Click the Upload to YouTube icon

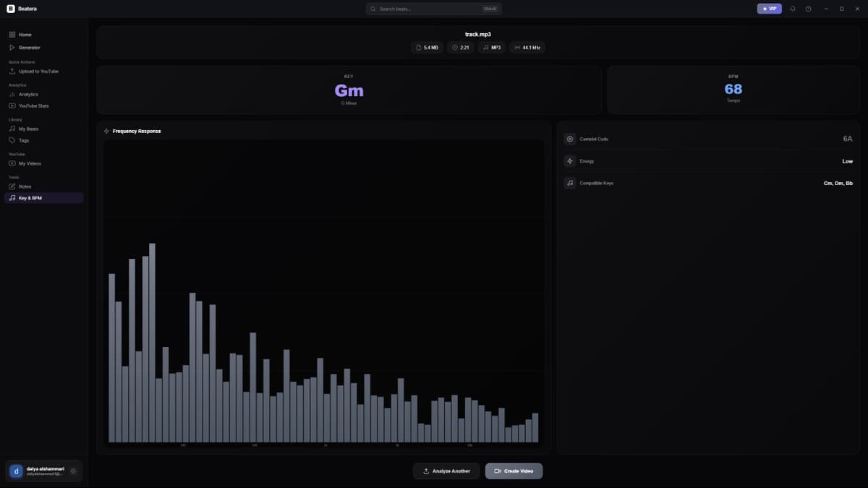click(x=12, y=71)
